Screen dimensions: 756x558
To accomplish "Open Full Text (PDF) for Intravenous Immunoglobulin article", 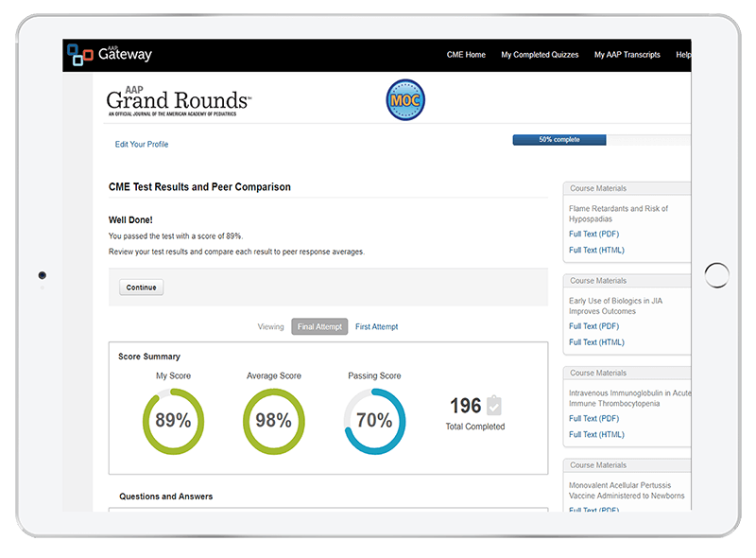I will pos(596,418).
